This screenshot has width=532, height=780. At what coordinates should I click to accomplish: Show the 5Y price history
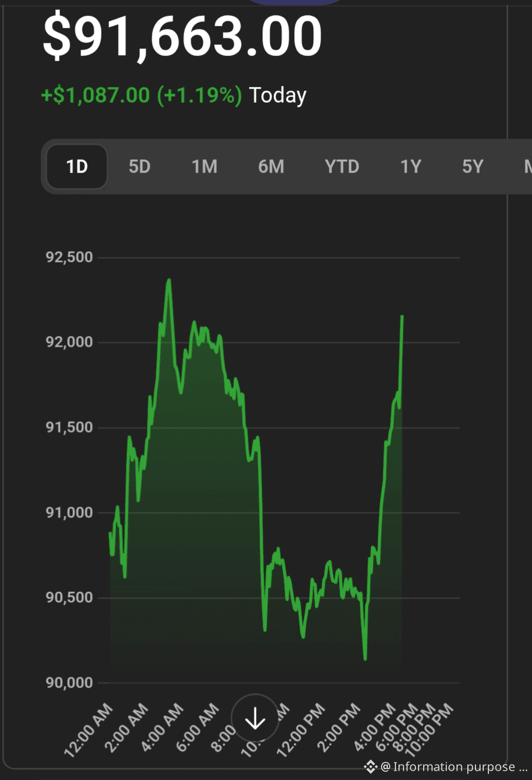tap(472, 167)
